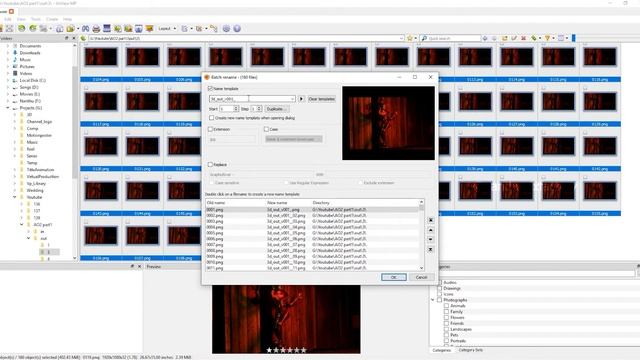Click the Folders tree vertical scrollbar
Image resolution: width=640 pixels, height=360 pixels.
(x=75, y=151)
